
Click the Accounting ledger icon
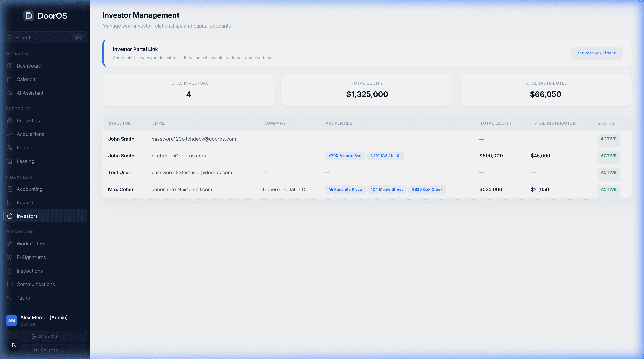pos(10,189)
